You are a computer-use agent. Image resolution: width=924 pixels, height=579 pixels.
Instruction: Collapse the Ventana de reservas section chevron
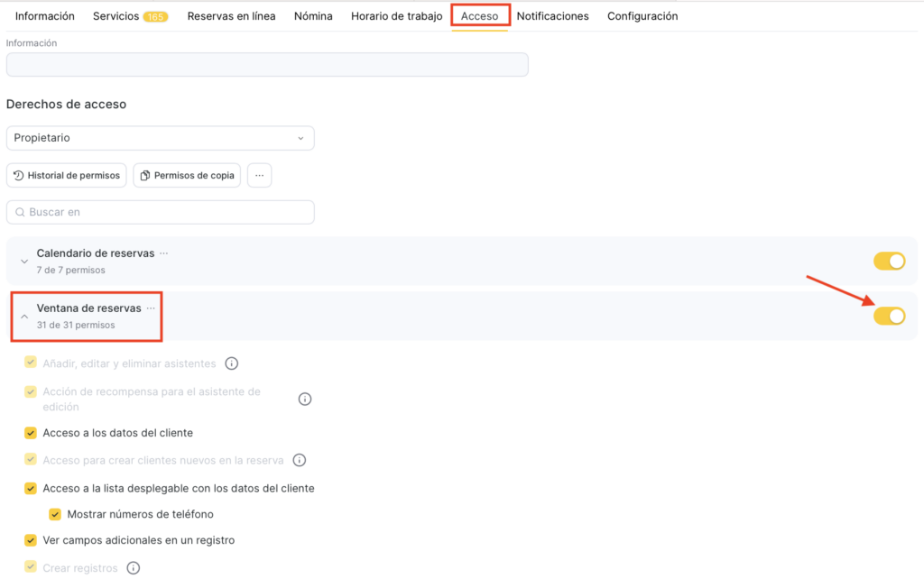pyautogui.click(x=24, y=317)
